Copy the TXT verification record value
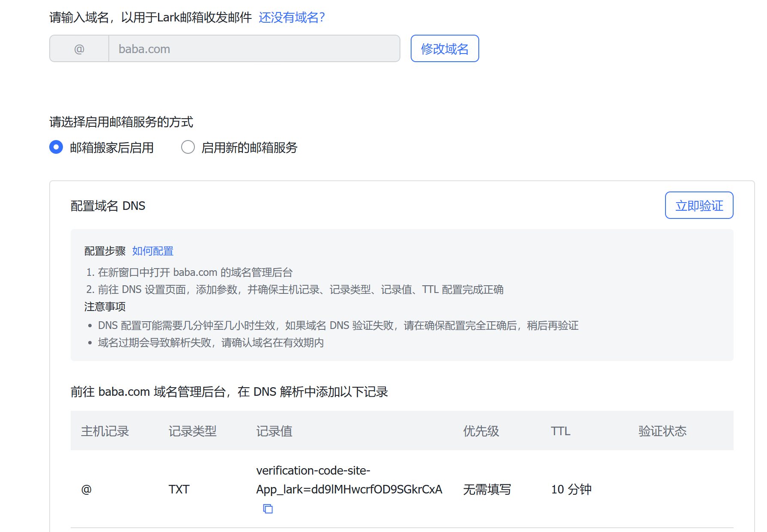This screenshot has width=767, height=532. [268, 508]
